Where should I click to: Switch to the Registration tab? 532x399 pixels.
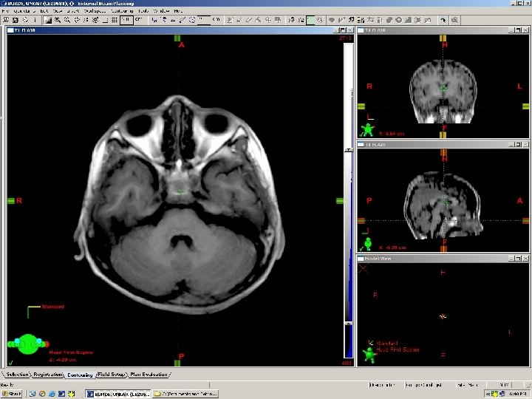(x=48, y=374)
